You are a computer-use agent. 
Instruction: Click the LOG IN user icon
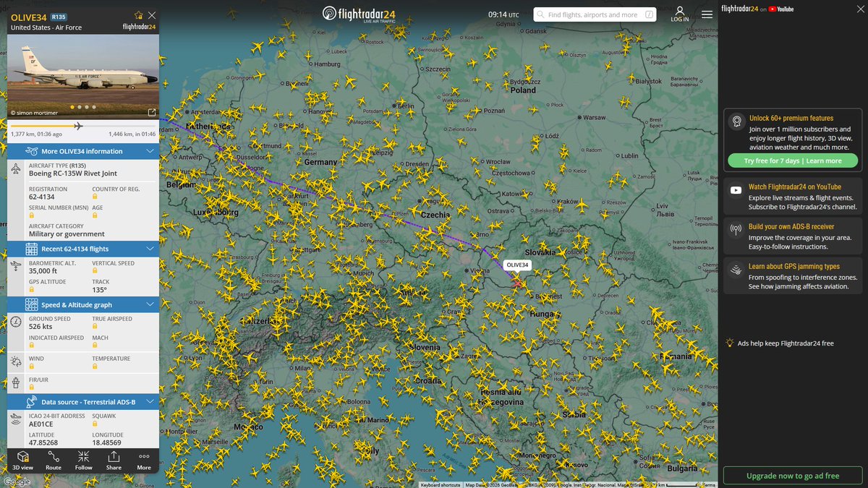680,14
